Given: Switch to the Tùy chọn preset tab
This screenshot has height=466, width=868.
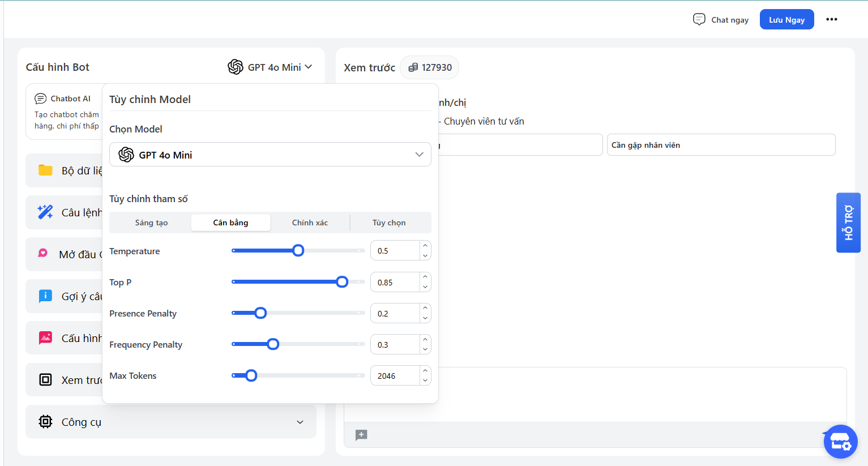Looking at the screenshot, I should point(389,223).
